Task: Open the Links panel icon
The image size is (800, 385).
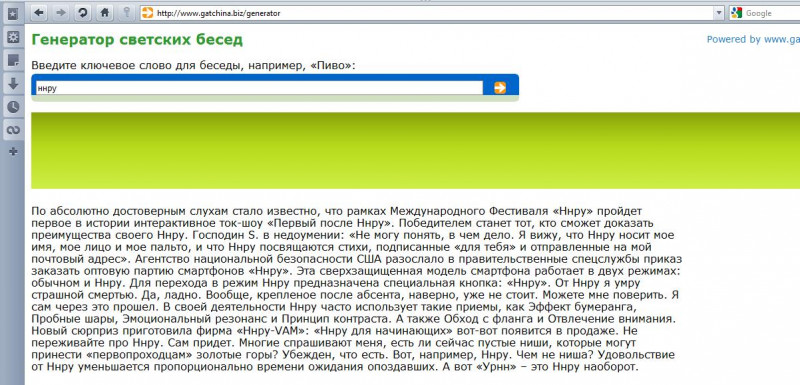Action: click(x=13, y=130)
